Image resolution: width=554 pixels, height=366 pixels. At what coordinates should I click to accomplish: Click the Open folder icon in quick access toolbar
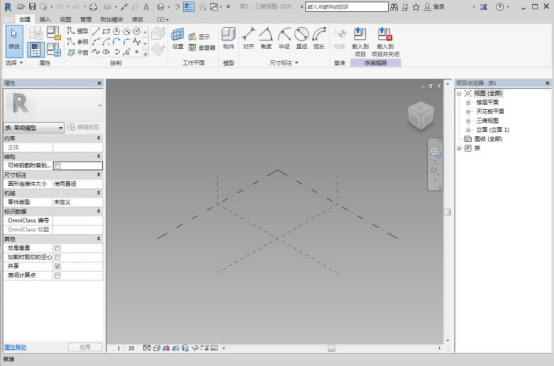(x=21, y=7)
